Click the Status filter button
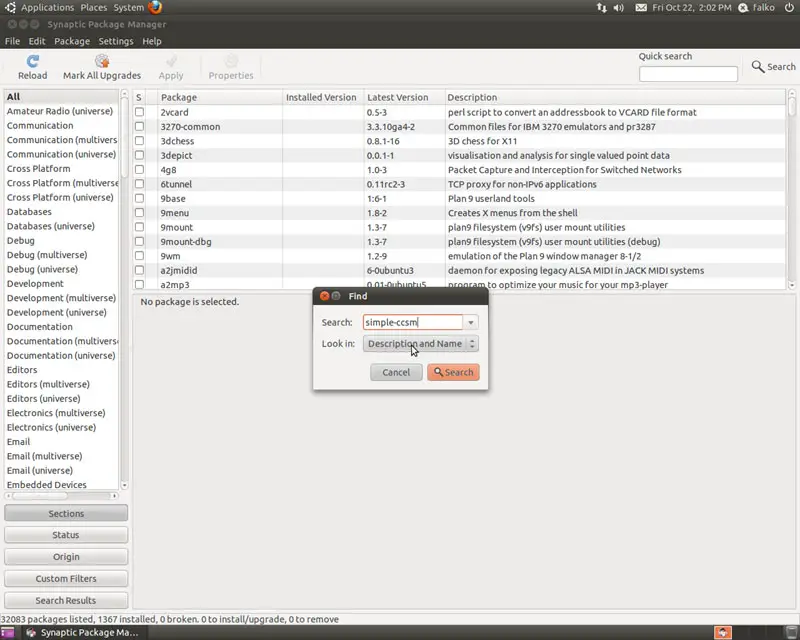 (66, 535)
